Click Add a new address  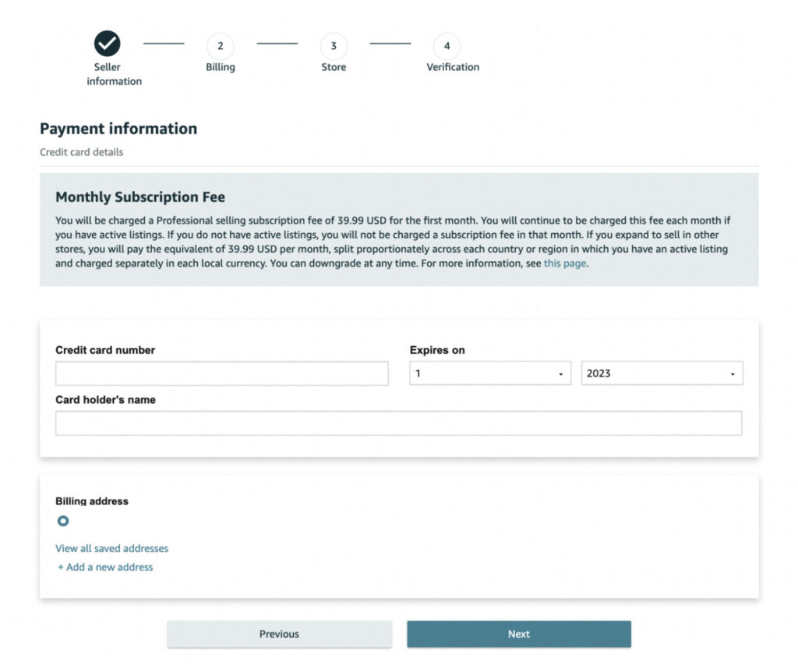click(x=105, y=567)
